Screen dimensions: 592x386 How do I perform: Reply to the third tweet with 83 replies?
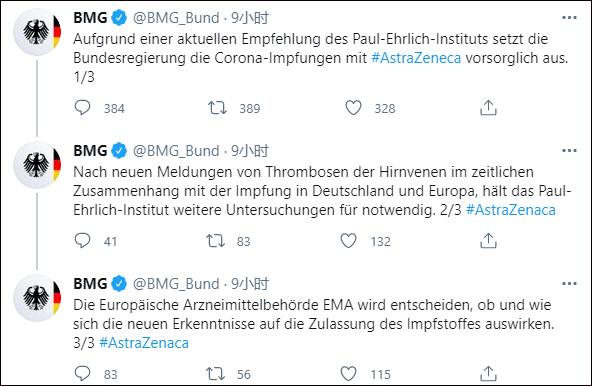point(82,374)
